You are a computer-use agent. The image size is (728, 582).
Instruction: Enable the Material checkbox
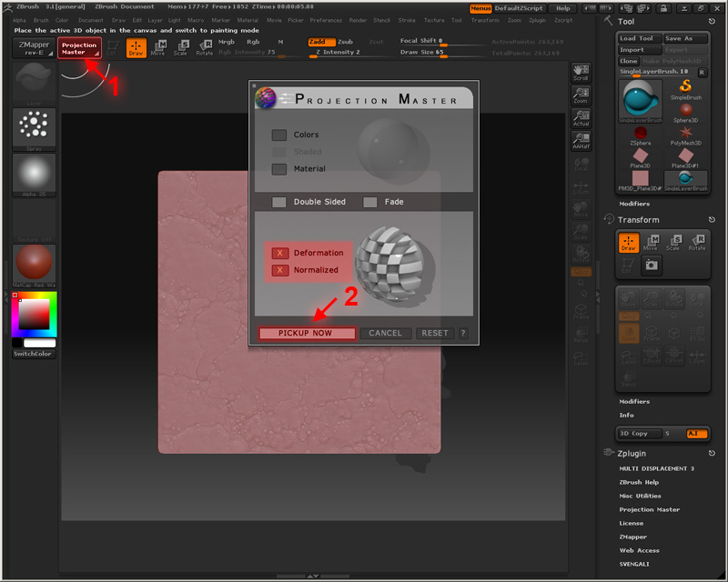coord(279,169)
